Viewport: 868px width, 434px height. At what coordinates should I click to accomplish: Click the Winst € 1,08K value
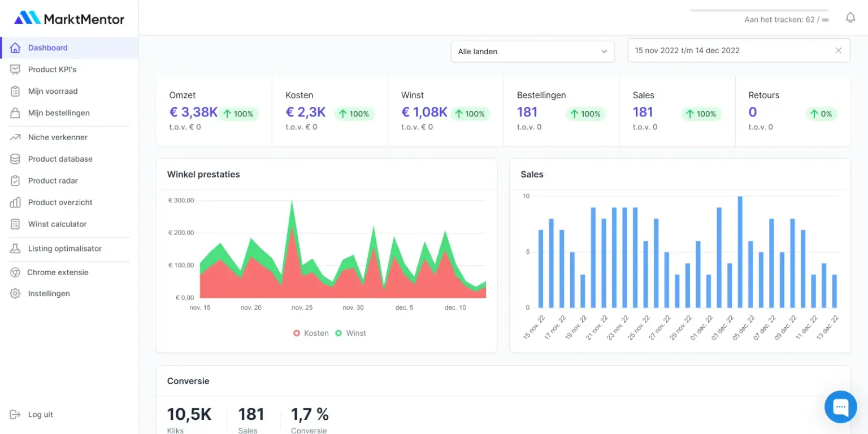click(424, 112)
